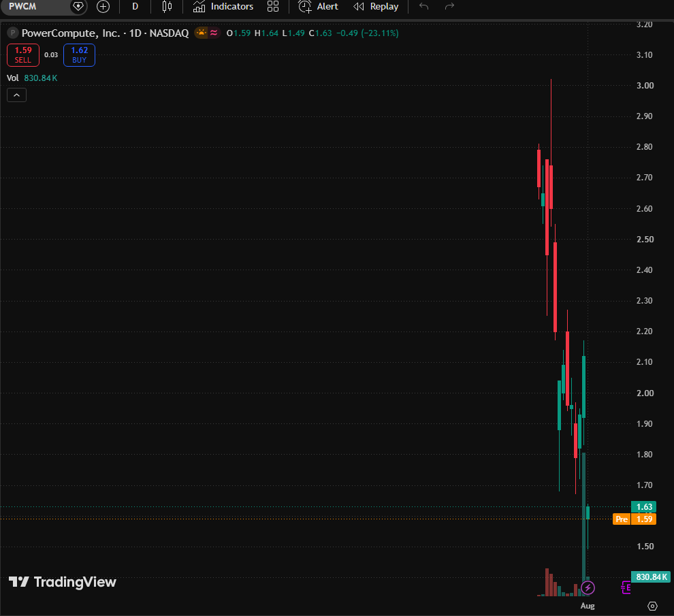674x616 pixels.
Task: Click the -0.49 (-23.11%) change value
Action: pyautogui.click(x=367, y=33)
